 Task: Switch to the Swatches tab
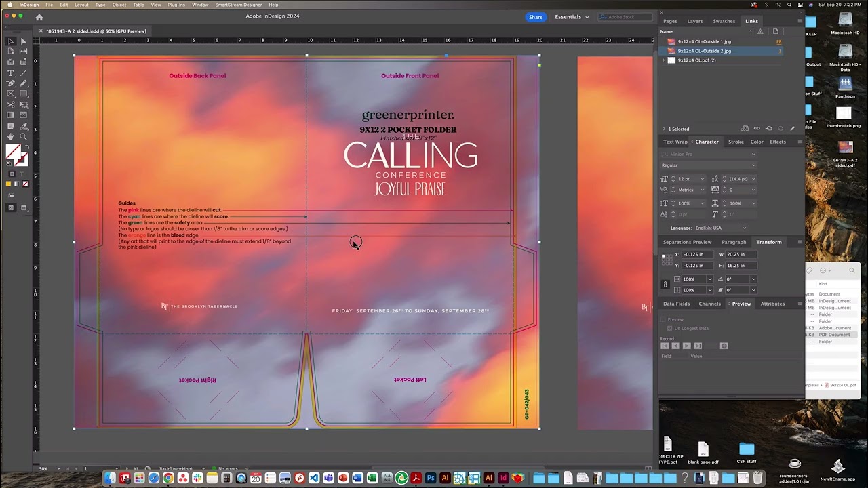pos(724,21)
